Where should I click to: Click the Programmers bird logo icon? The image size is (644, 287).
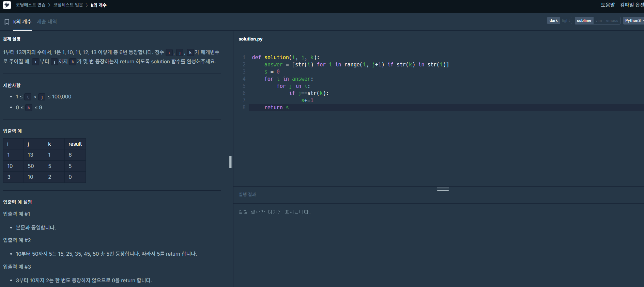point(7,5)
